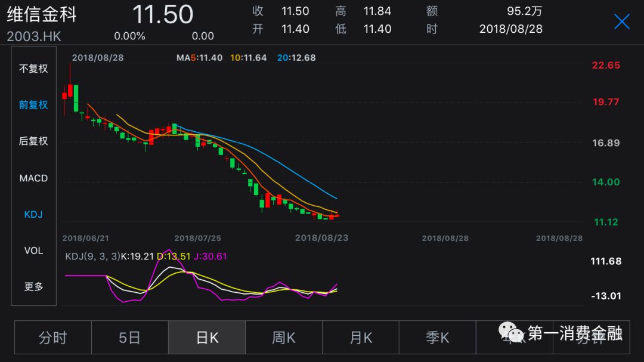Click the date label 2018/08/23 on axis

click(322, 237)
